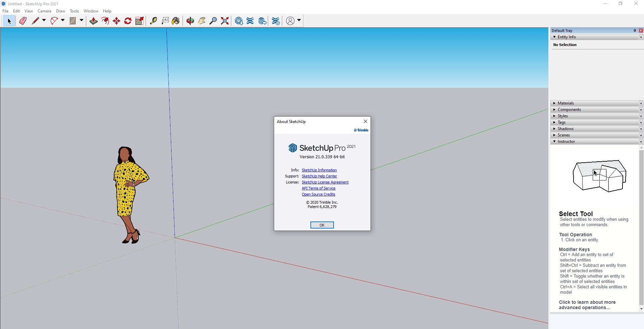Select the Push/Pull tool
Viewport: 644px width, 329px height.
coord(94,21)
